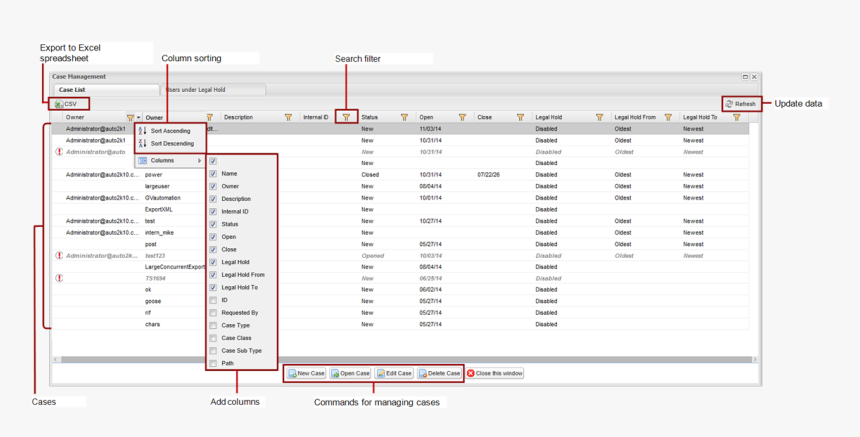This screenshot has width=860, height=437.
Task: Click the Status column filter funnel
Action: (404, 117)
